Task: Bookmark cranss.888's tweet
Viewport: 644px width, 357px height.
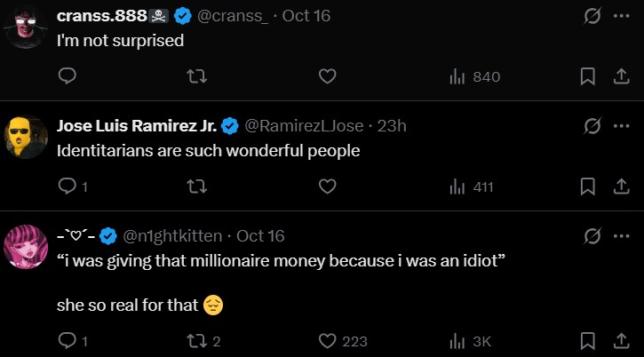Action: 587,77
